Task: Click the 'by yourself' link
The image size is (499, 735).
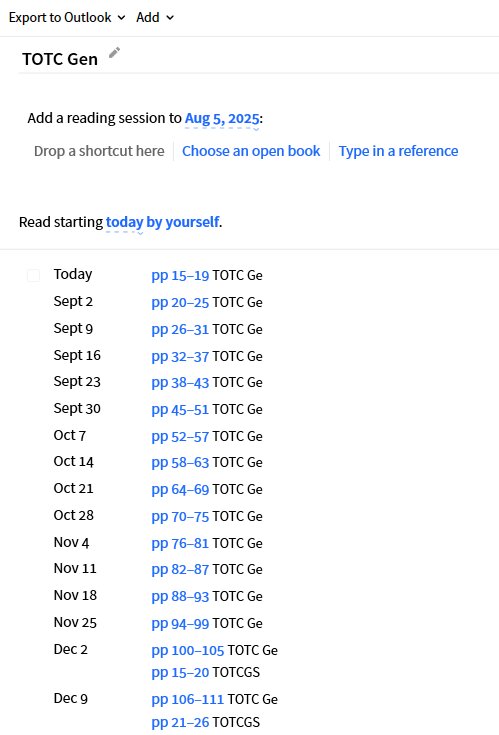Action: (183, 222)
